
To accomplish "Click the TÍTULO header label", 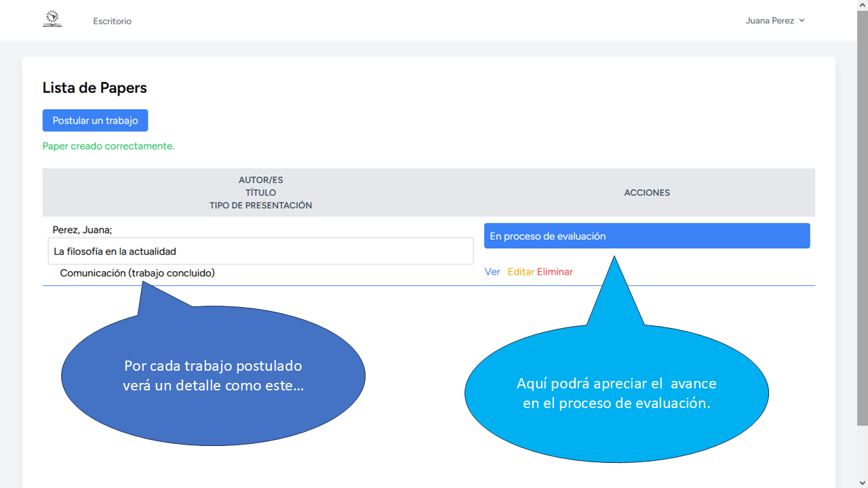I will [x=260, y=192].
